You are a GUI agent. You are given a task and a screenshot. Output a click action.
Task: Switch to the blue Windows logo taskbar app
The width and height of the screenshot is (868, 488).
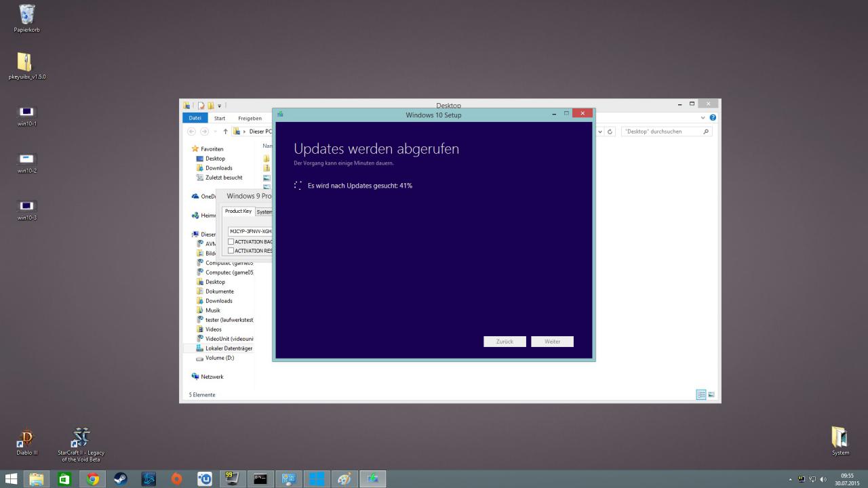click(x=317, y=479)
